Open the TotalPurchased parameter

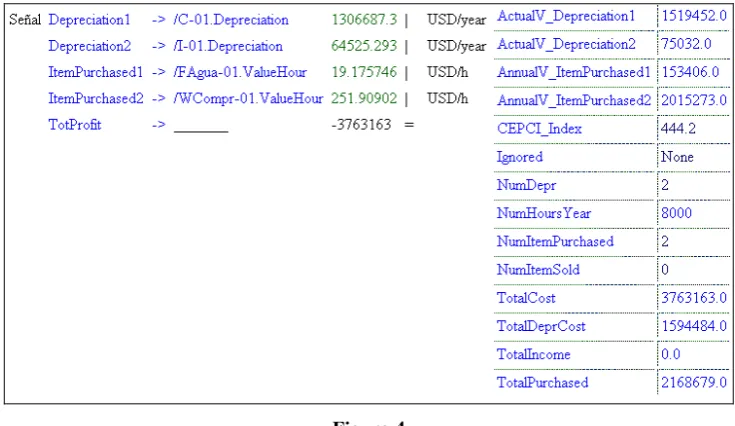(542, 382)
